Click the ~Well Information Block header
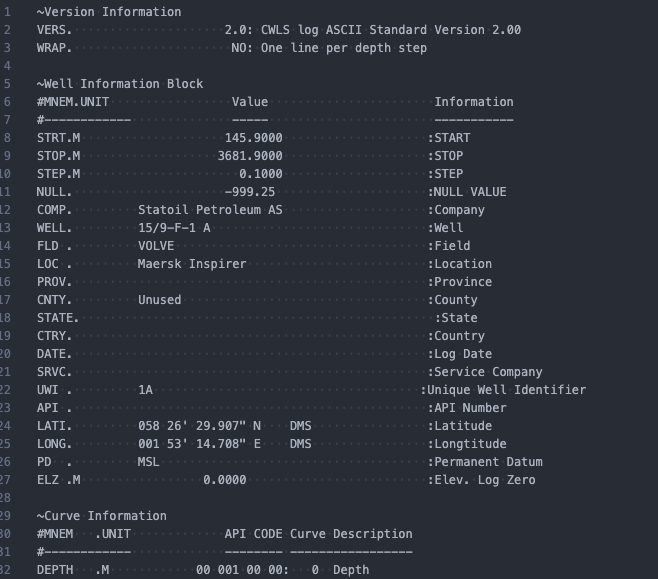 coord(119,84)
